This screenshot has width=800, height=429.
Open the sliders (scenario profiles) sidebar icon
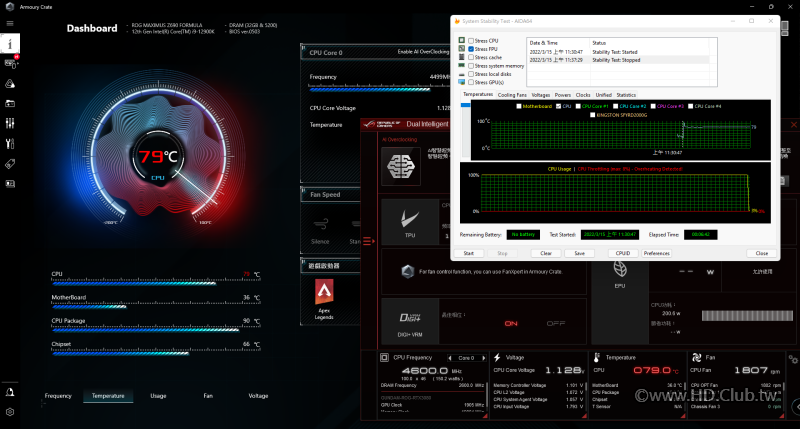tap(10, 123)
